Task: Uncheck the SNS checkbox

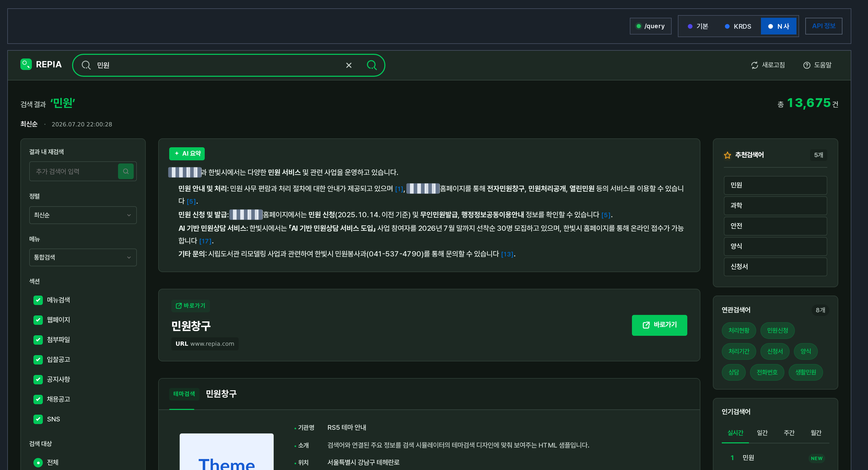Action: [38, 419]
